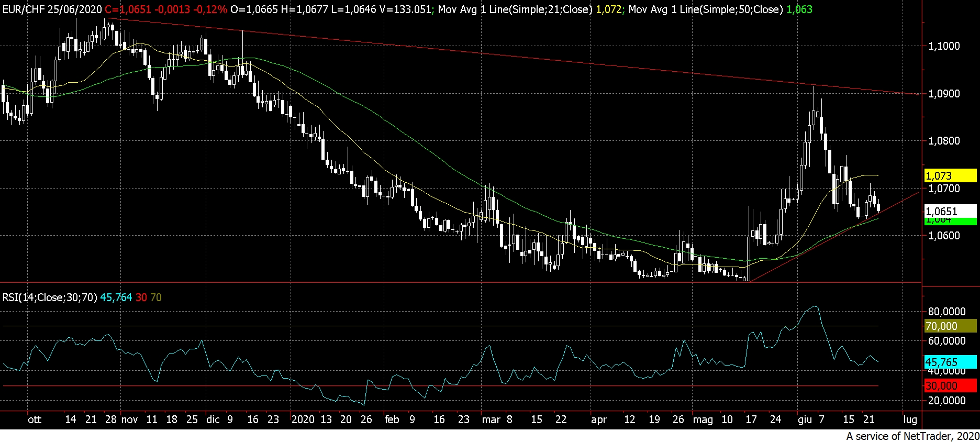The image size is (980, 442).
Task: Click the date label 14 after ott
Action: pyautogui.click(x=71, y=419)
